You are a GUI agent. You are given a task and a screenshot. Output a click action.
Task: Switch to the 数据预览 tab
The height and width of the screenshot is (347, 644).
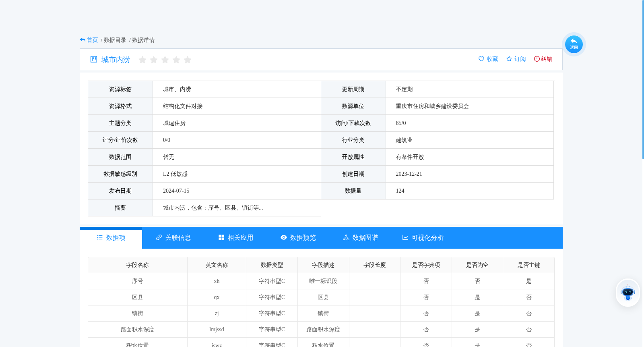point(298,238)
